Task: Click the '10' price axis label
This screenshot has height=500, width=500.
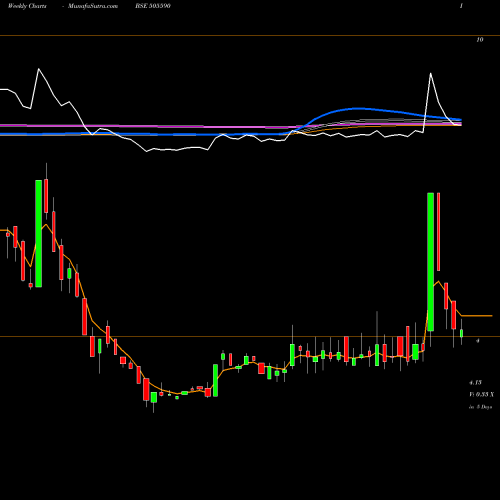Action: pyautogui.click(x=479, y=40)
